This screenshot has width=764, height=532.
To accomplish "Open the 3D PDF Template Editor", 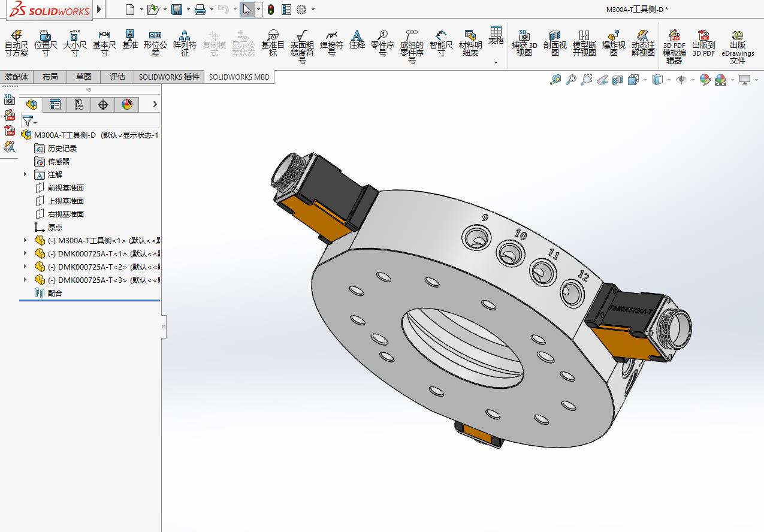I will (x=674, y=47).
